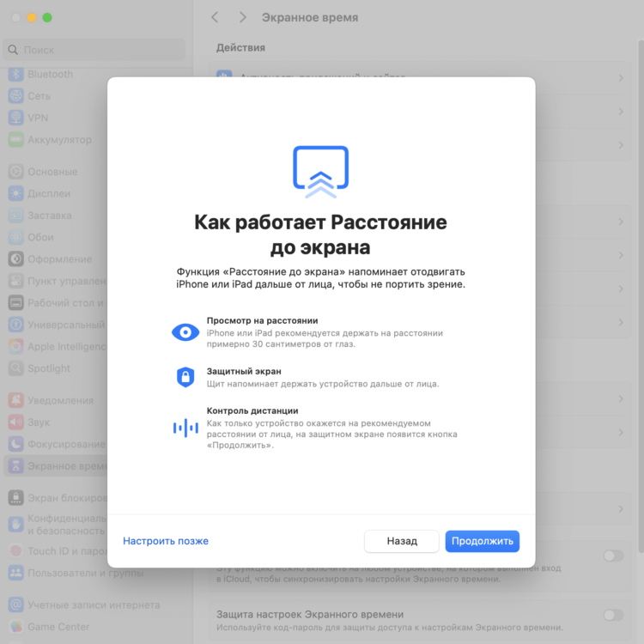644x644 pixels.
Task: Choose the Настроить позже link
Action: click(166, 541)
